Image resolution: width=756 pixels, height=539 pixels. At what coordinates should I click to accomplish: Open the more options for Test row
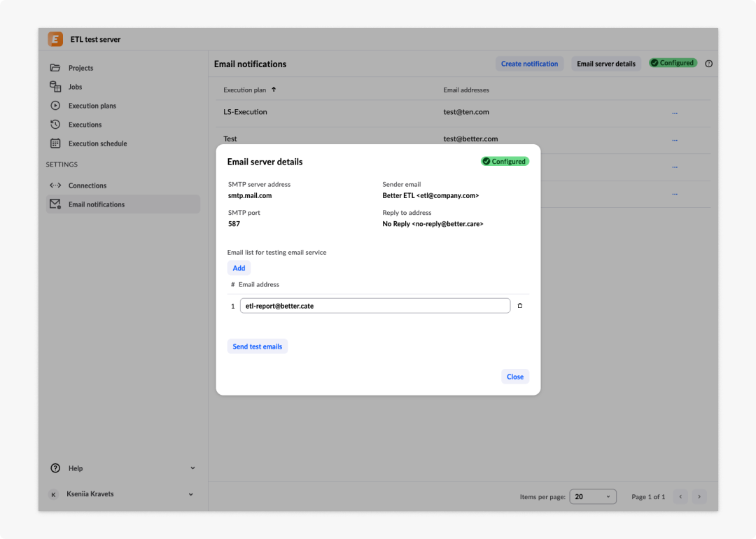pyautogui.click(x=675, y=140)
